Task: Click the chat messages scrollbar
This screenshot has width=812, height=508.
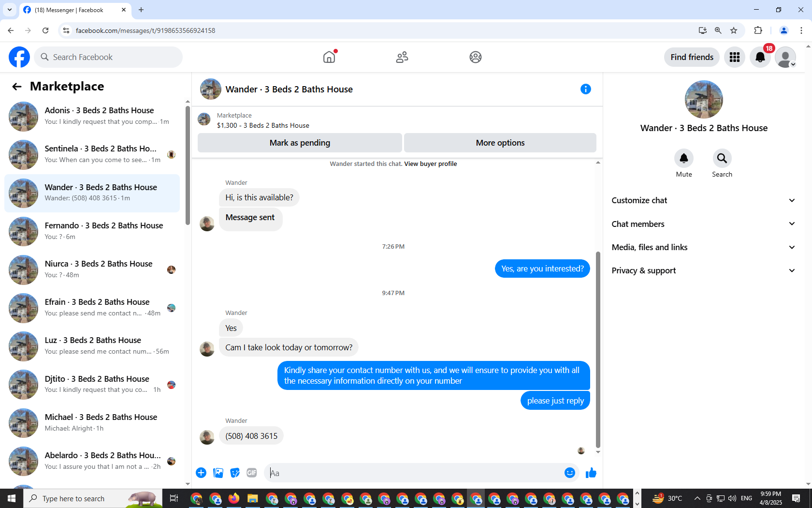Action: click(598, 349)
